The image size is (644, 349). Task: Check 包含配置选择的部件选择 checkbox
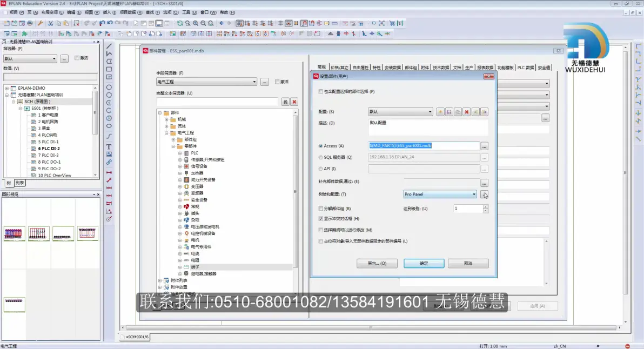point(321,91)
